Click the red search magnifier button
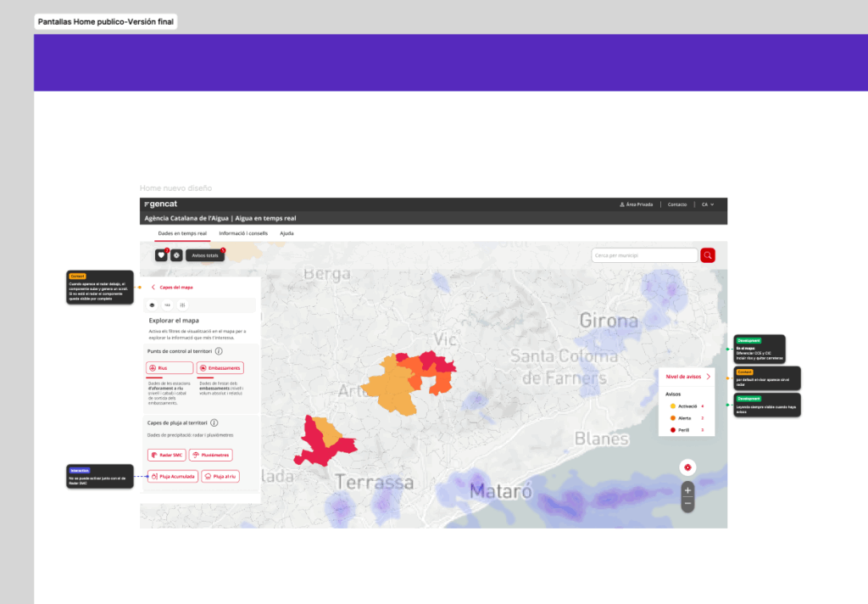Screen dimensions: 868x604 pos(708,255)
